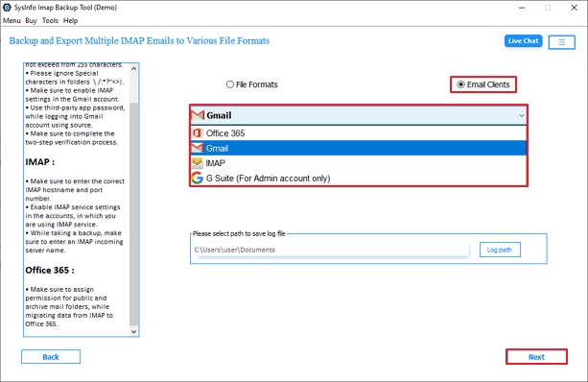Viewport: 588px width, 382px height.
Task: Click the 'Please select path to save log file' label
Action: (239, 233)
